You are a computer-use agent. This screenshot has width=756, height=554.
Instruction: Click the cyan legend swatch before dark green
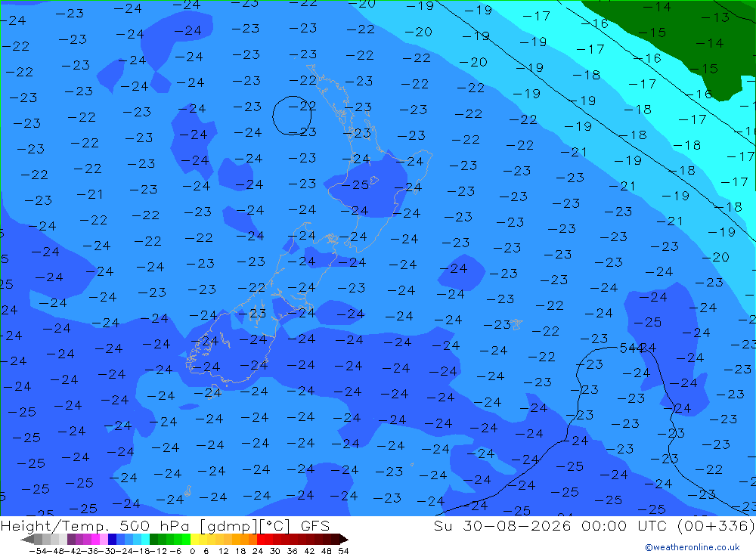coord(145,540)
